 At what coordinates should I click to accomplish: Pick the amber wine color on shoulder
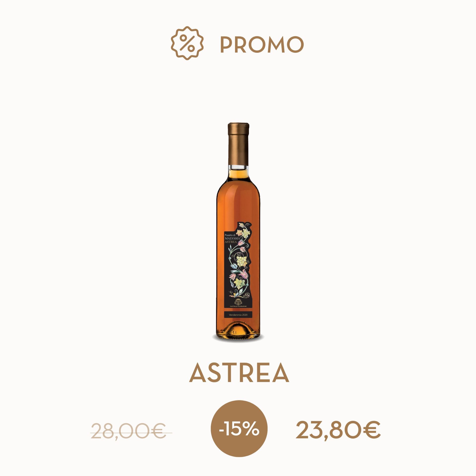[238, 188]
